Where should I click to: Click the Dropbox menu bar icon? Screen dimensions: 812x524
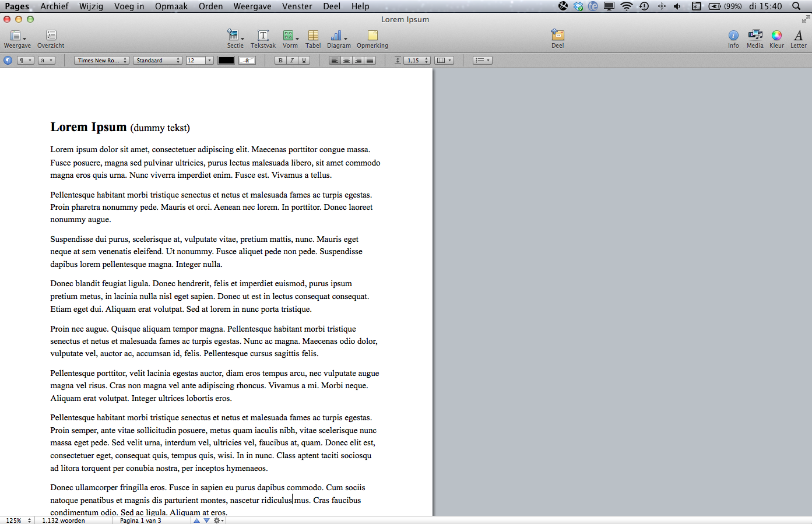578,6
